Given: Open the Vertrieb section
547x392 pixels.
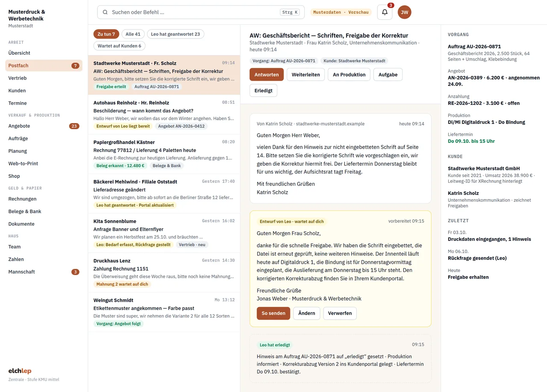Looking at the screenshot, I should tap(44, 78).
